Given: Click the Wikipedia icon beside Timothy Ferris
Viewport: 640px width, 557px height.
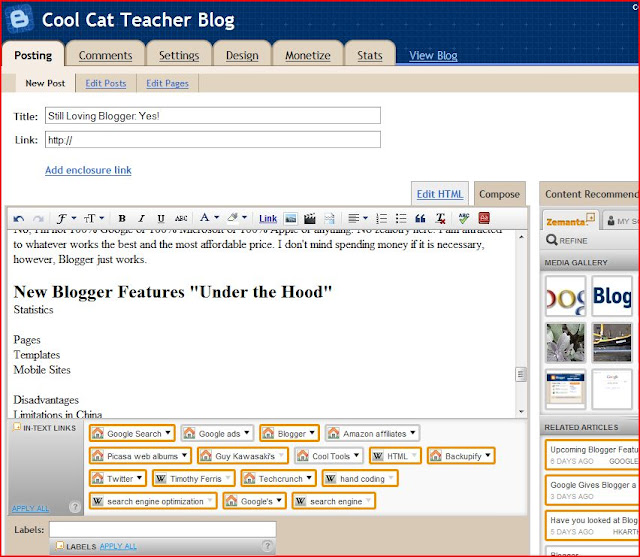Looking at the screenshot, I should coord(161,478).
